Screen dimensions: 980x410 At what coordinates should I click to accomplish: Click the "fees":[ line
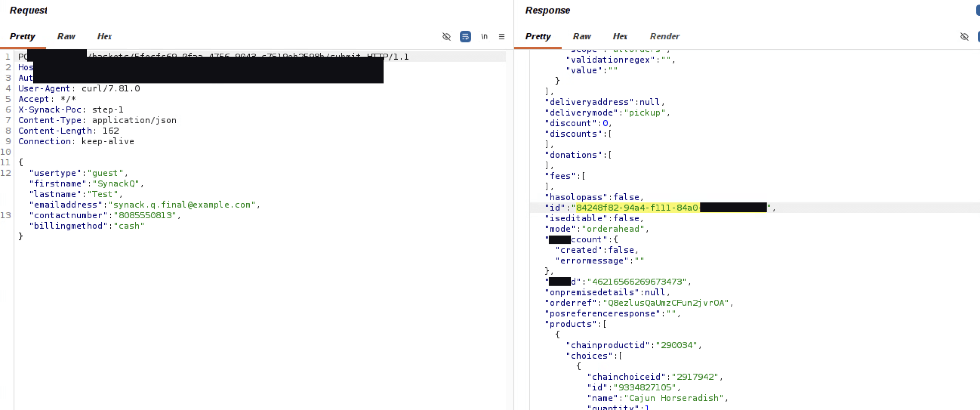pyautogui.click(x=565, y=176)
